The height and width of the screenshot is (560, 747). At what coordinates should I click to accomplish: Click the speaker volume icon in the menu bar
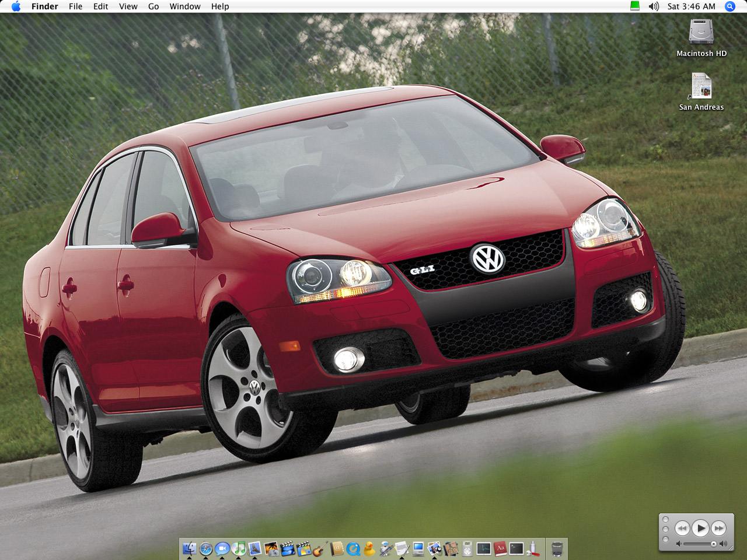click(653, 6)
